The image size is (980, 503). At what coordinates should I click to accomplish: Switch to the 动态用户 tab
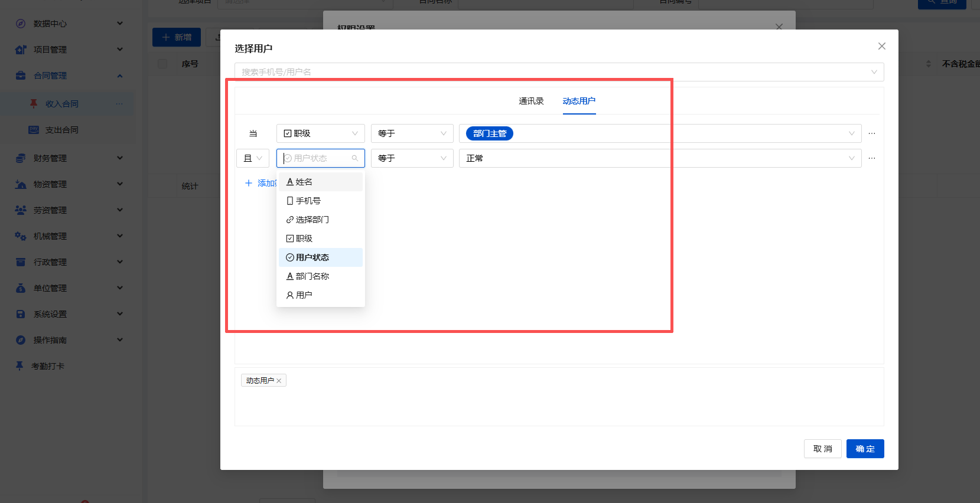coord(579,101)
